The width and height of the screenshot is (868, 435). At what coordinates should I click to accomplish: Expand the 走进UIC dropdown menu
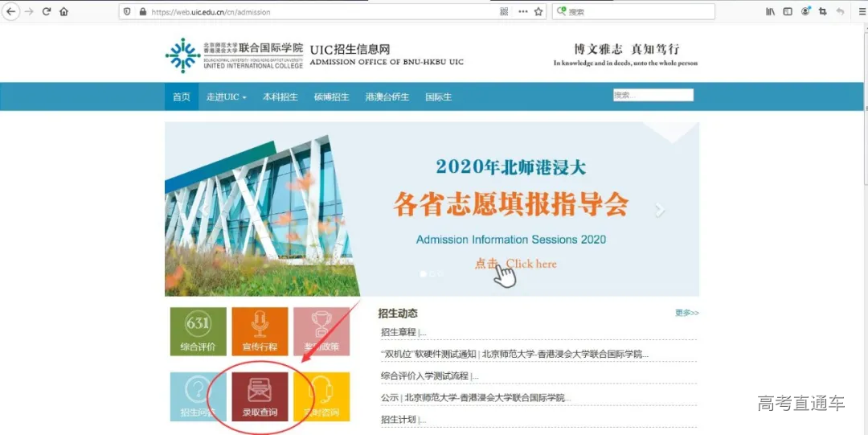coord(226,97)
